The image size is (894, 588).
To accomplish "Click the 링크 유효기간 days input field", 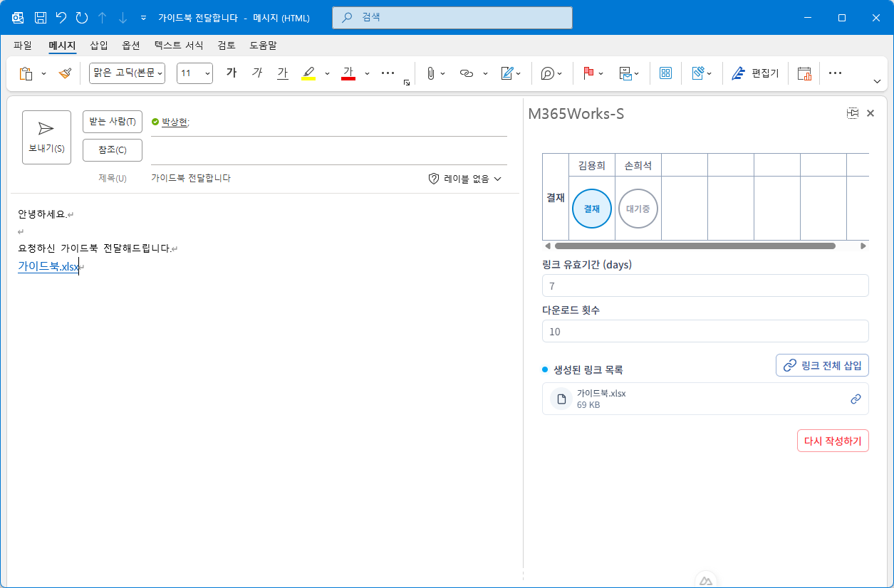I will [705, 285].
